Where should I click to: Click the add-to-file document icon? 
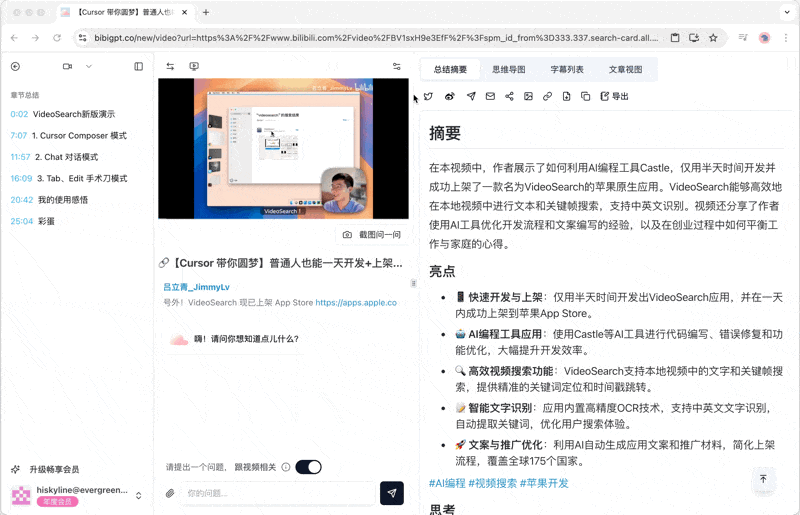(566, 96)
